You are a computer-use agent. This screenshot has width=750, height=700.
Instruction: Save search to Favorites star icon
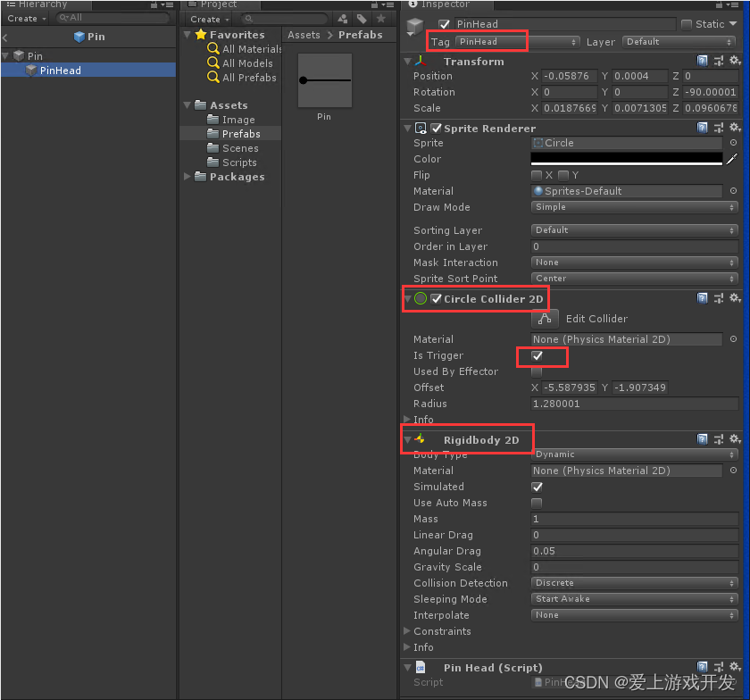click(380, 19)
